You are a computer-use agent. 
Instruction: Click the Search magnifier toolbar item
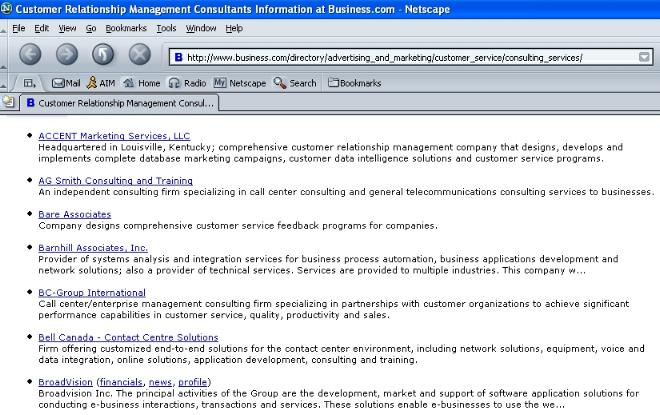[295, 83]
